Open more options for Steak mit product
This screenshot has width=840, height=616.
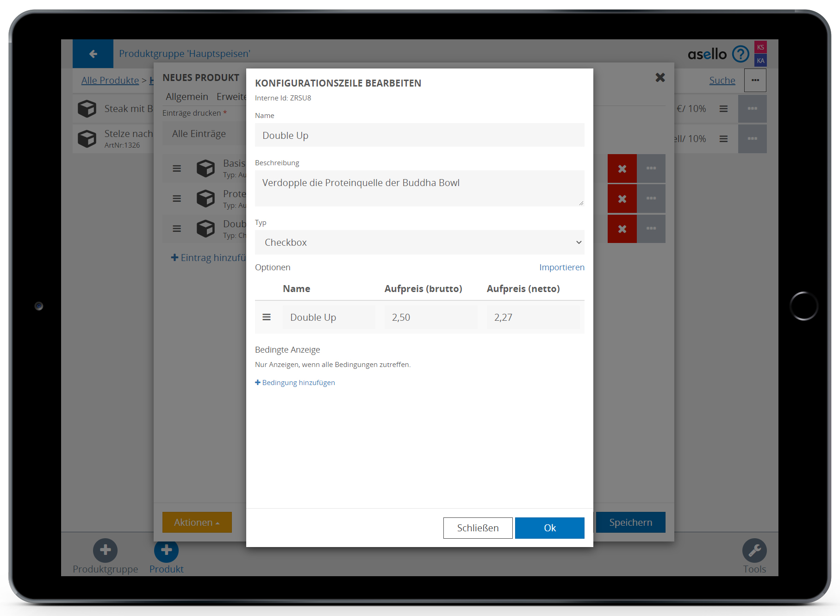point(752,109)
